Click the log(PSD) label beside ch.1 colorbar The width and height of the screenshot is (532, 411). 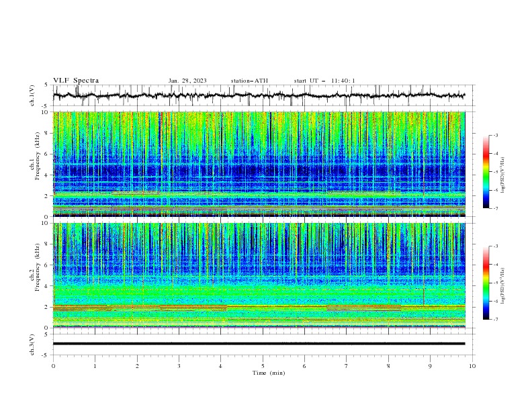[503, 175]
